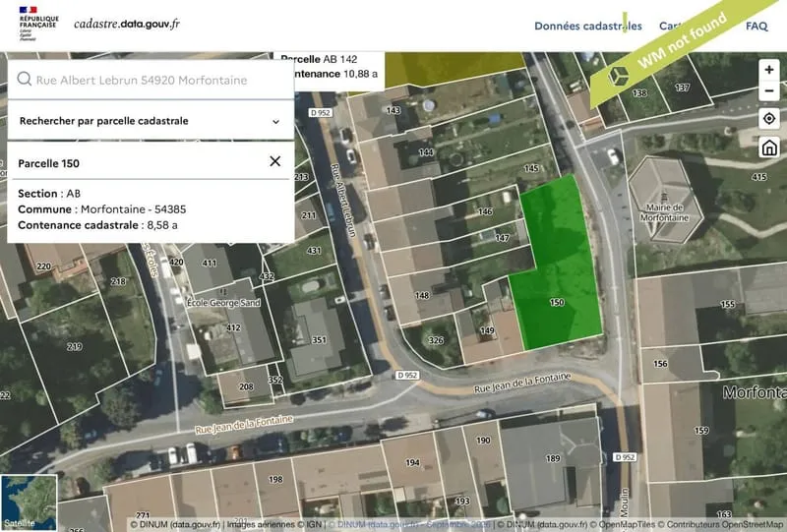This screenshot has width=787, height=532.
Task: Click the Rue Albert Lebrun street label
Action: (343, 200)
